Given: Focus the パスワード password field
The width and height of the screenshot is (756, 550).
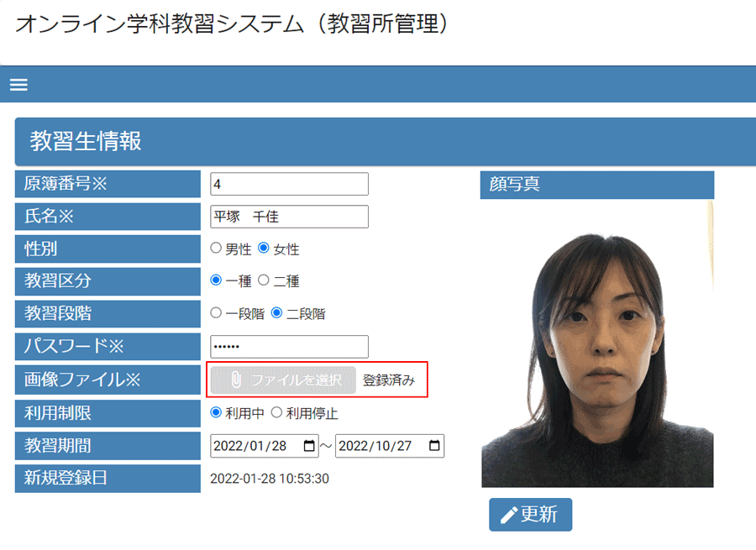Looking at the screenshot, I should pos(289,347).
